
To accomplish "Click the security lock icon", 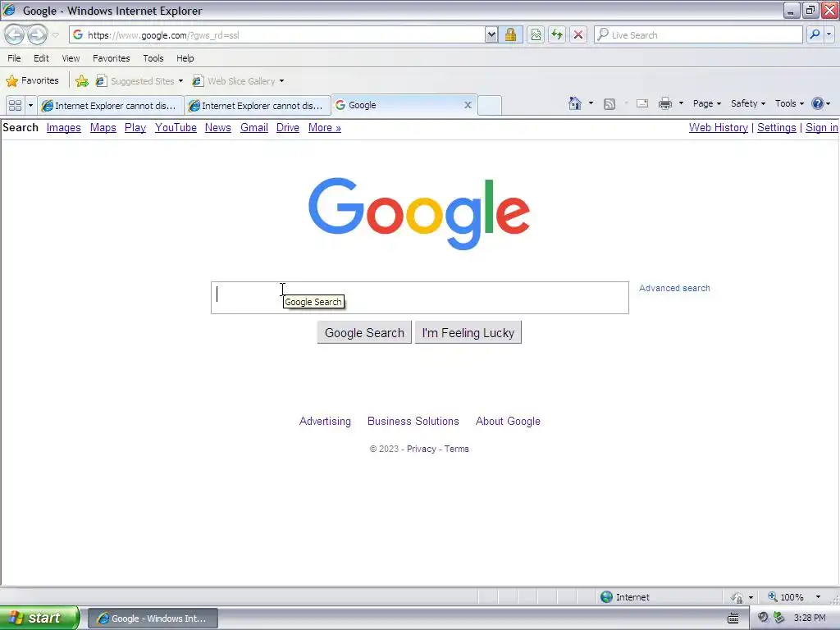I will (x=510, y=34).
